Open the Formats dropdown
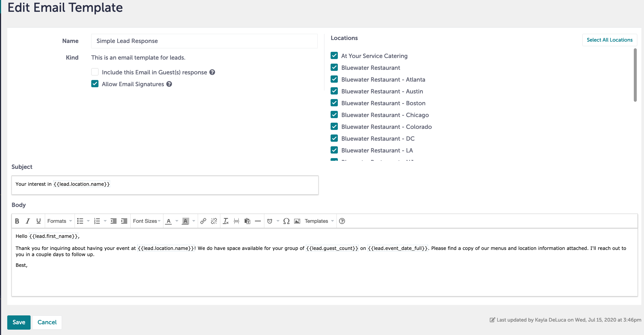This screenshot has width=644, height=335. pos(60,221)
